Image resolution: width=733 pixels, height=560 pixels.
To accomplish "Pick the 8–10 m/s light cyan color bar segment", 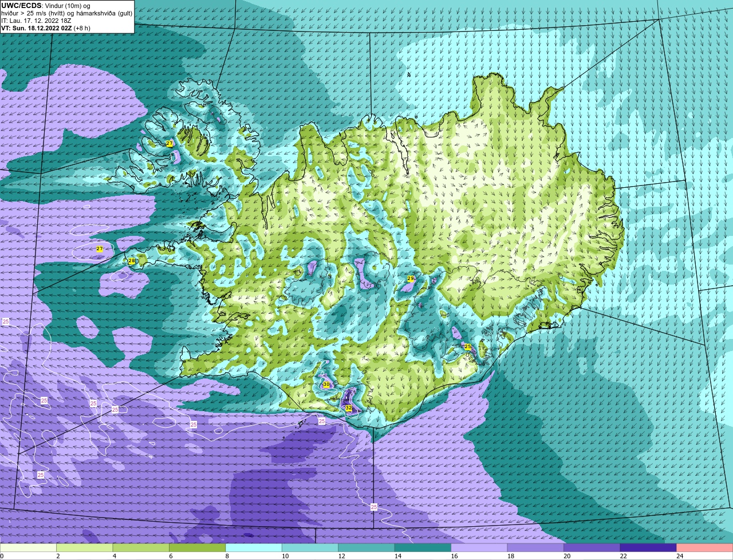I will pos(254,547).
